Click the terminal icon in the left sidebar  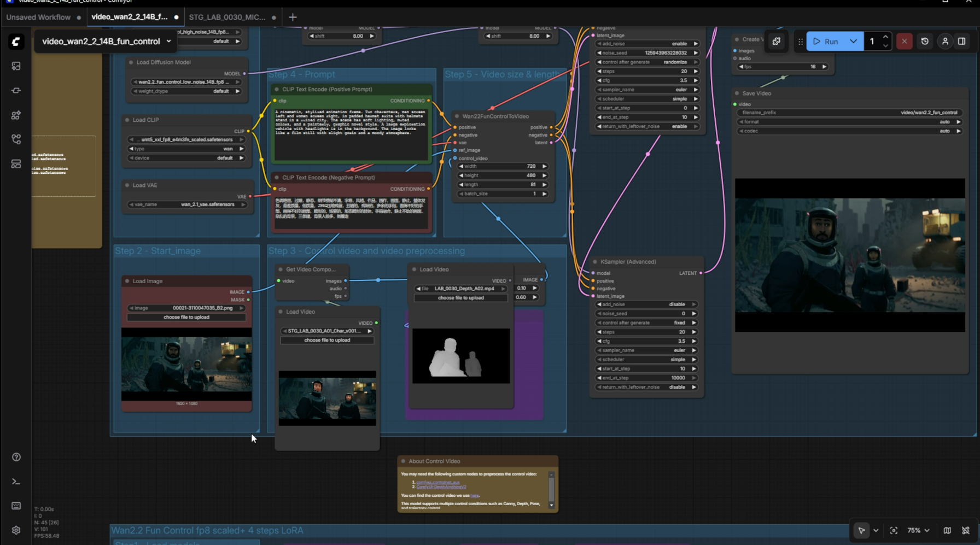point(16,482)
